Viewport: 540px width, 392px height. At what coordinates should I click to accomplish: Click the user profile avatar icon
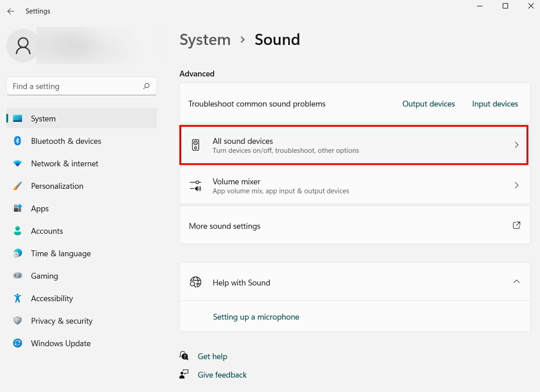pos(22,46)
